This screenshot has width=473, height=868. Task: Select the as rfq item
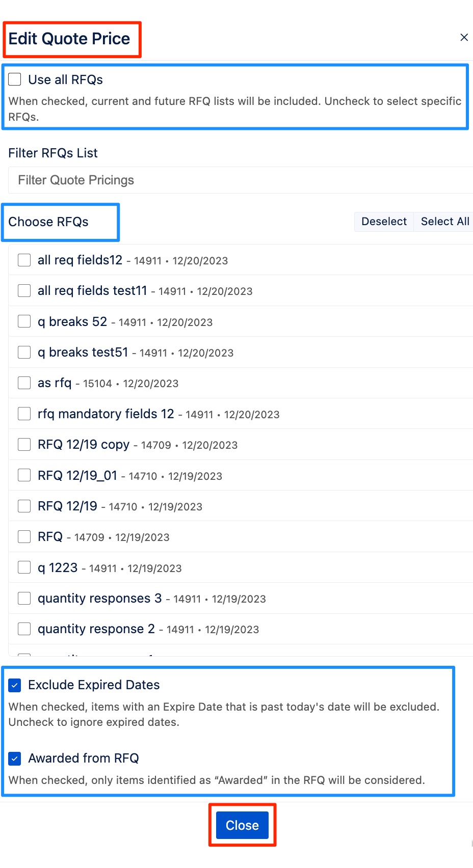pos(24,383)
